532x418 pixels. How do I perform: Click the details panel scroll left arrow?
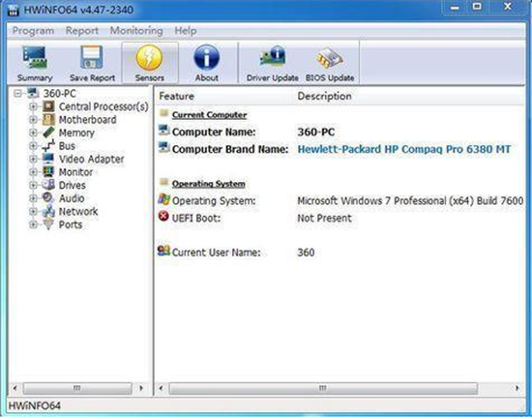pyautogui.click(x=162, y=388)
